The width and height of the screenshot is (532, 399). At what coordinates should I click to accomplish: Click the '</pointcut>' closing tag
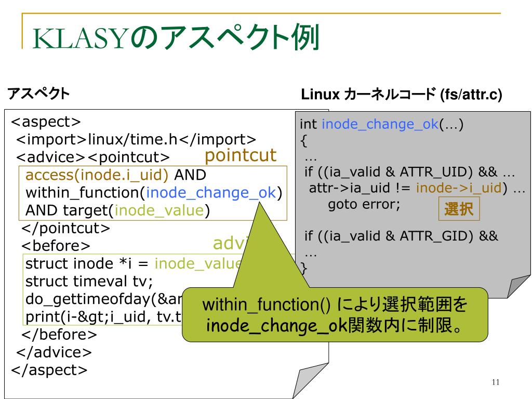click(x=66, y=228)
